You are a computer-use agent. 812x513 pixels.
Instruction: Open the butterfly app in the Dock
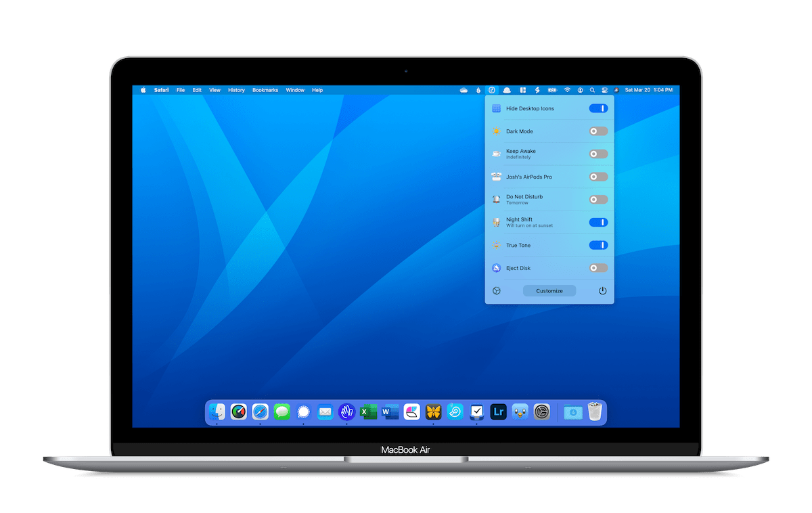434,411
